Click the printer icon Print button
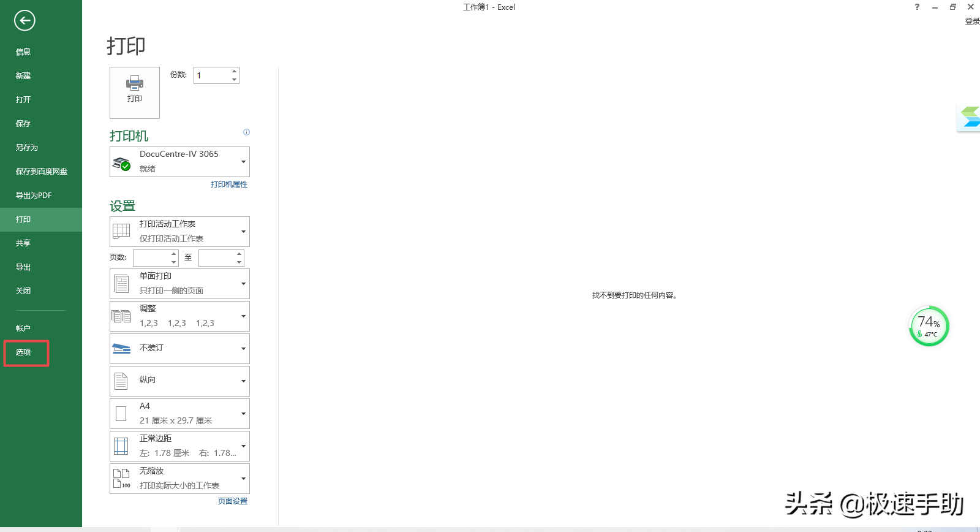Screen dimensions: 980x532 [135, 93]
